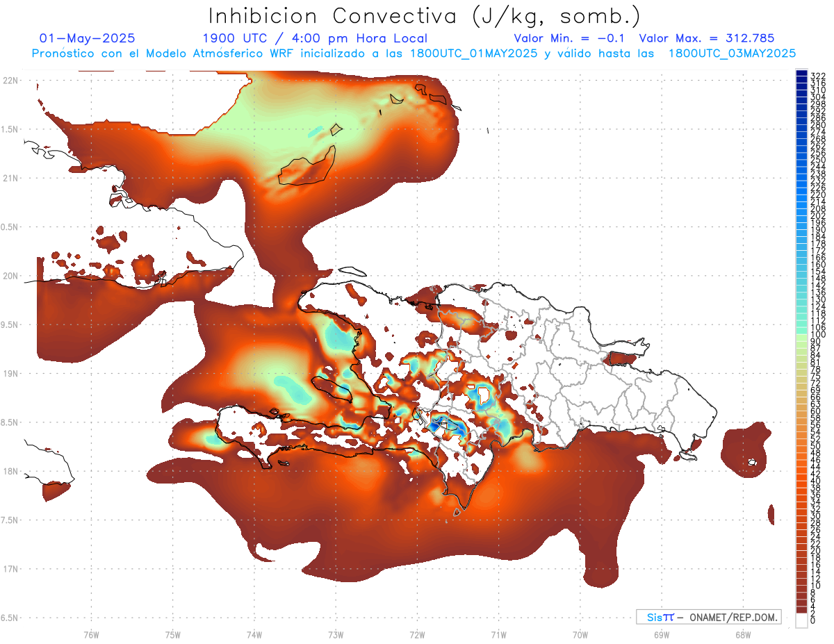Click the '69W' longitude label
The width and height of the screenshot is (834, 644).
tap(662, 634)
